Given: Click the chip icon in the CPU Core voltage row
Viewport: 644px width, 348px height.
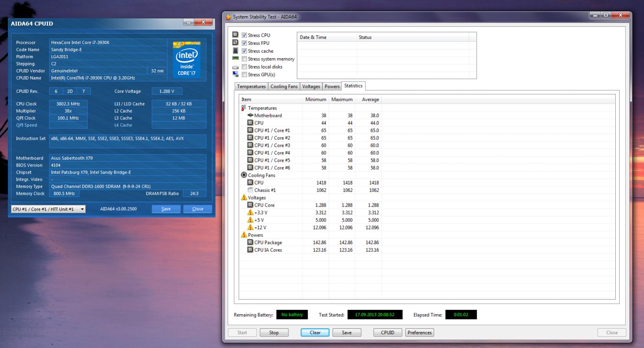Looking at the screenshot, I should 250,205.
